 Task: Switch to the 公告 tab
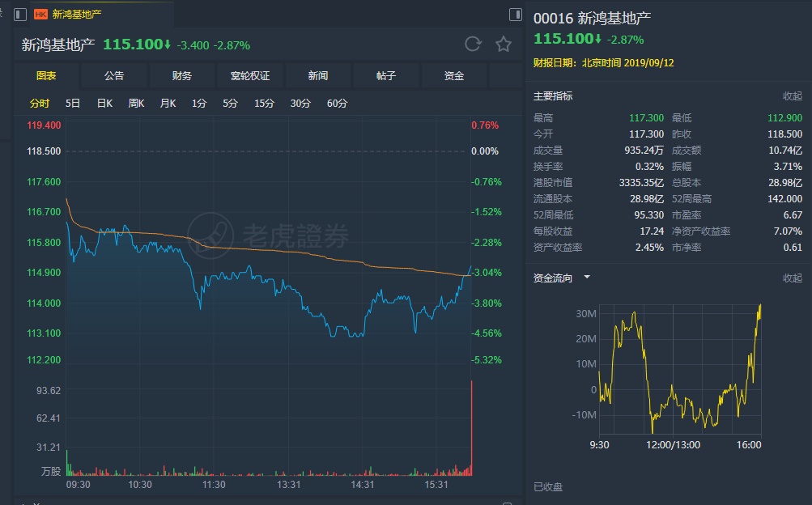114,76
